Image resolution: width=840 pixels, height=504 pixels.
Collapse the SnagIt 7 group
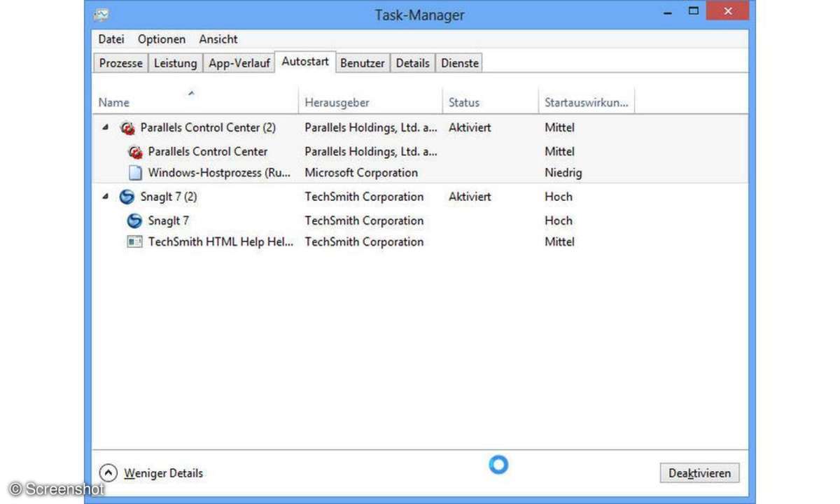click(x=105, y=197)
